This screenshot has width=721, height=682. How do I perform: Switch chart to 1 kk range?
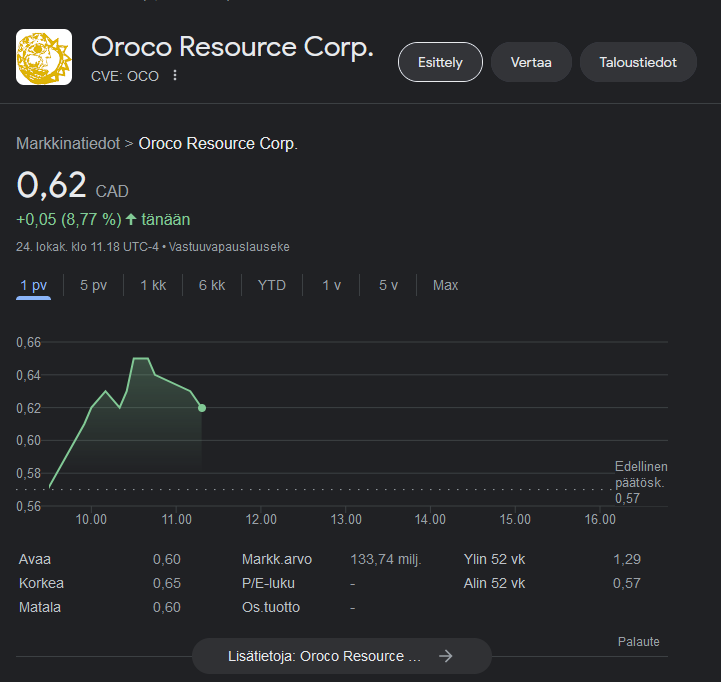coord(153,285)
